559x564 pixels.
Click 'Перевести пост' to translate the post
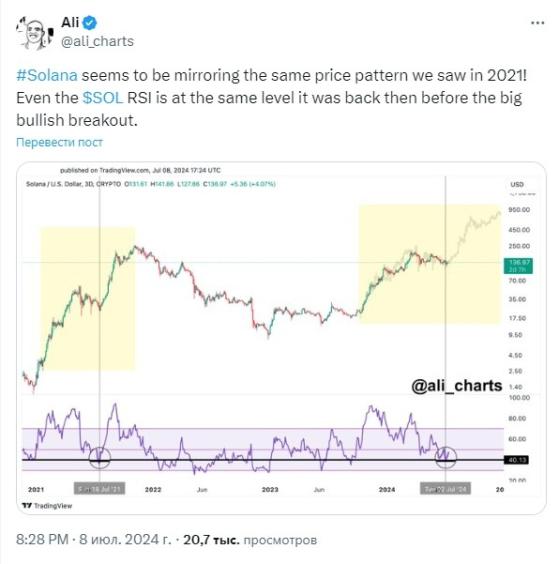click(x=59, y=142)
